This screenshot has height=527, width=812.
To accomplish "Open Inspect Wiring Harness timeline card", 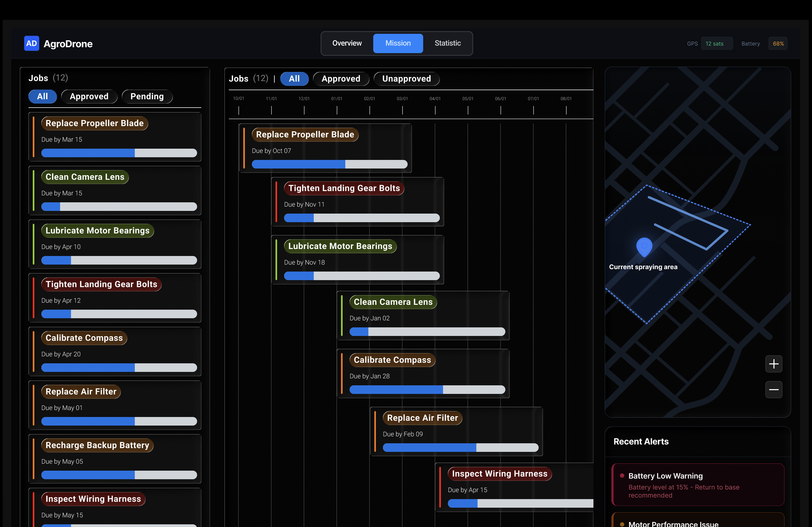I will coord(514,487).
